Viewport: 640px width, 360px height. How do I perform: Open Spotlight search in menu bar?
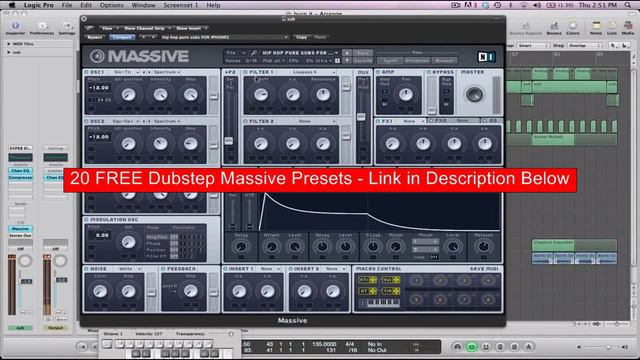click(x=628, y=5)
